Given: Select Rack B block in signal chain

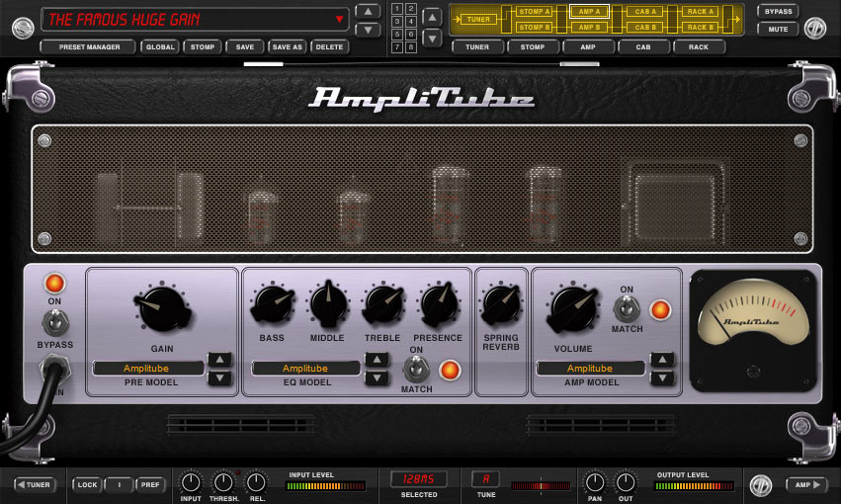Looking at the screenshot, I should (701, 28).
